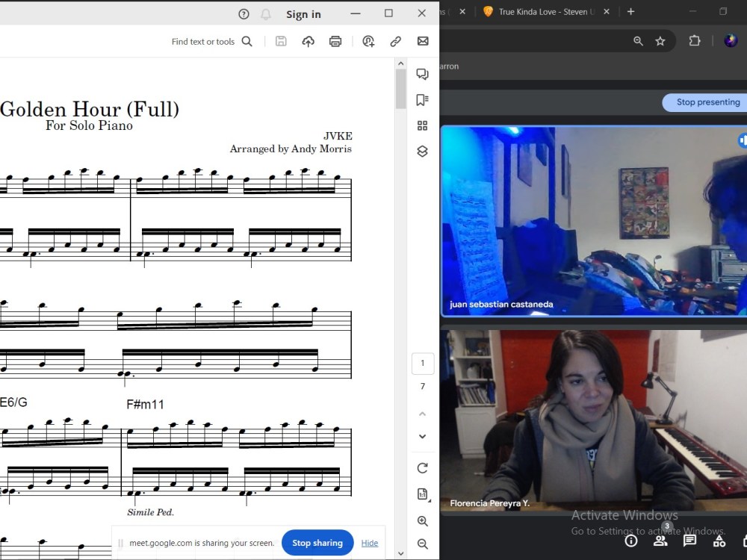Open the layers panel
Screen dimensions: 747x560
[x=422, y=152]
